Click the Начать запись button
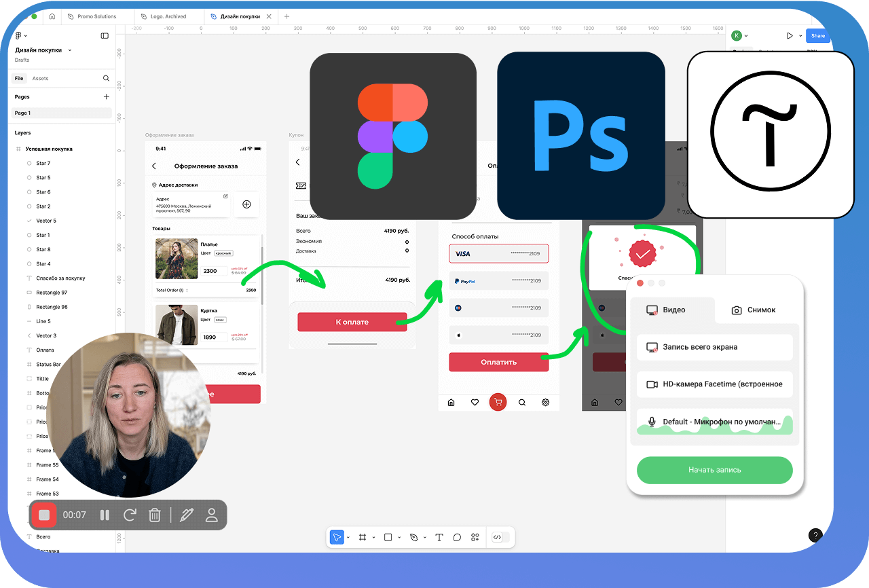 (x=715, y=470)
